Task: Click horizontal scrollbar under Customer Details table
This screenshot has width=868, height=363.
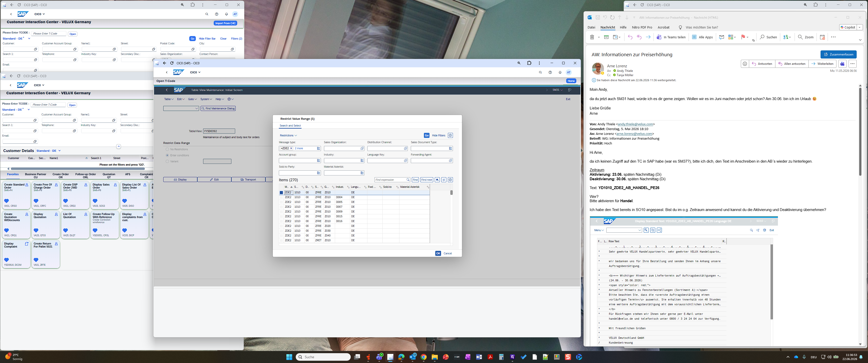Action: [x=77, y=169]
